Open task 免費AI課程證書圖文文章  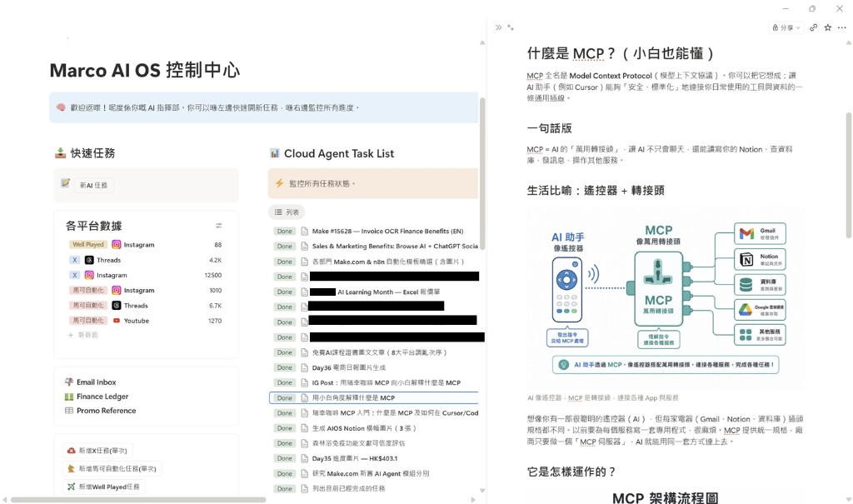click(379, 352)
